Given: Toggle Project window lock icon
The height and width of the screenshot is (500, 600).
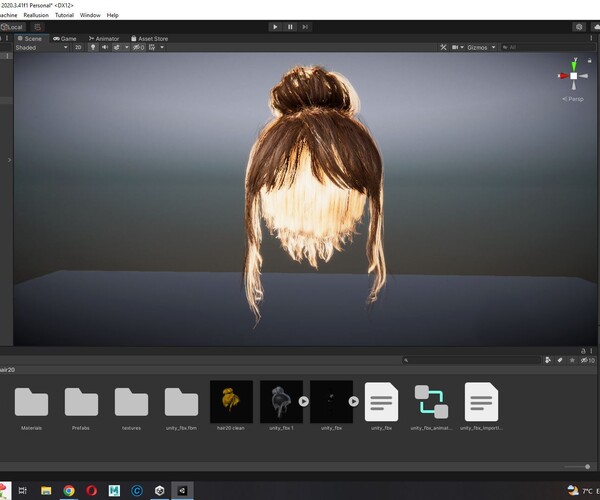Looking at the screenshot, I should point(583,351).
